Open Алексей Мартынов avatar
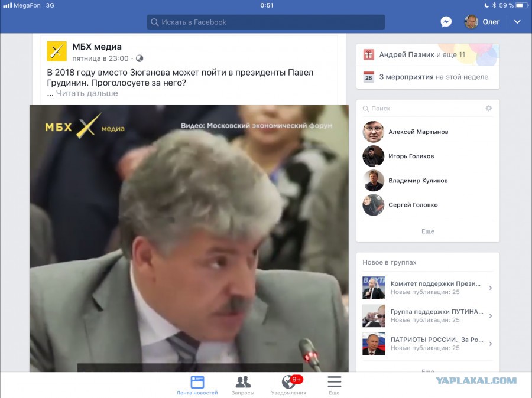The width and height of the screenshot is (532, 398). [x=373, y=132]
